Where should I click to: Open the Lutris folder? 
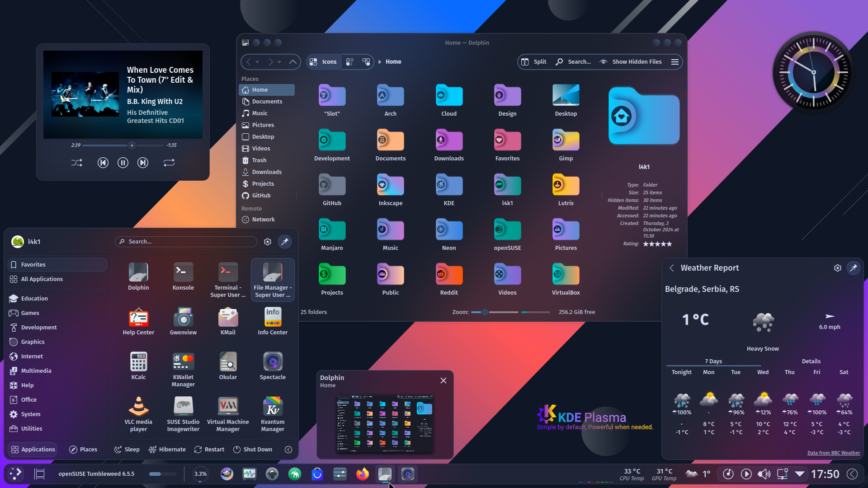coord(566,190)
